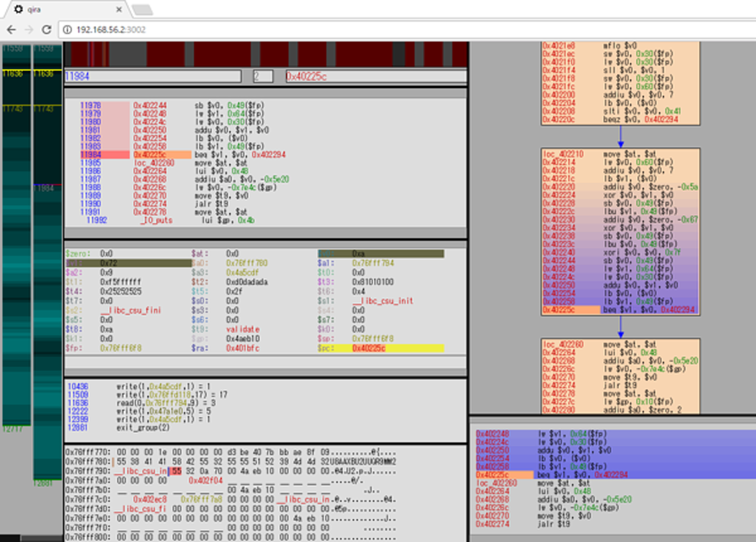Select the yellow-highlighted $pc register value
This screenshot has width=756, height=542.
point(369,348)
